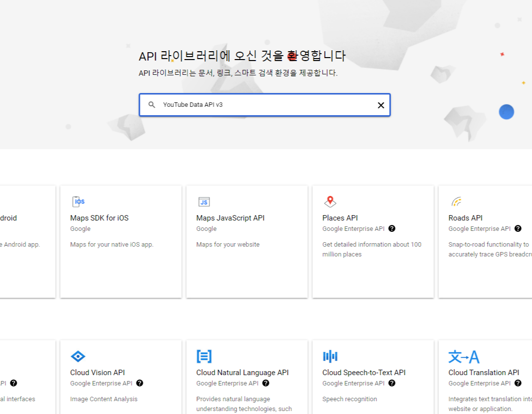Open the Maps JavaScript API title link
532x414 pixels.
231,218
